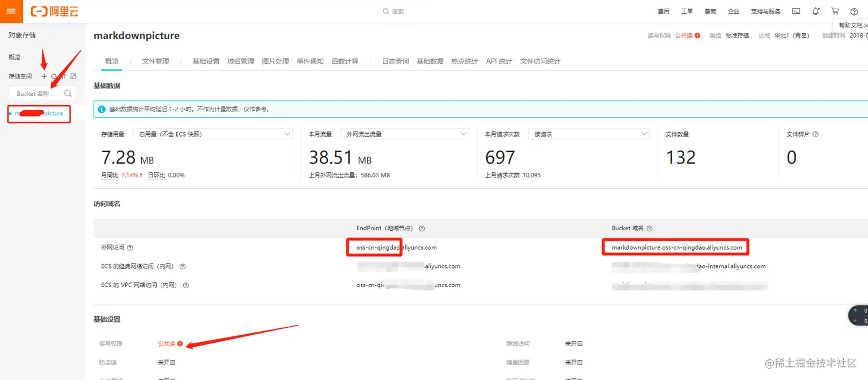Open 企业 in top navigation
868x380 pixels.
point(734,11)
